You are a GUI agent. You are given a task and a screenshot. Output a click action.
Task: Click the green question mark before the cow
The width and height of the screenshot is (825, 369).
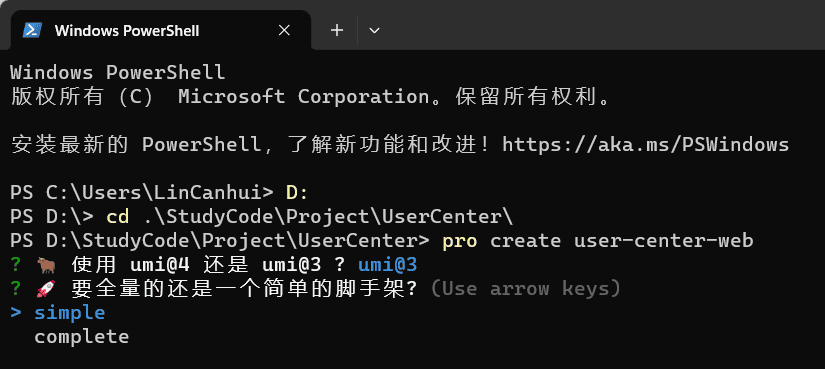coord(16,264)
